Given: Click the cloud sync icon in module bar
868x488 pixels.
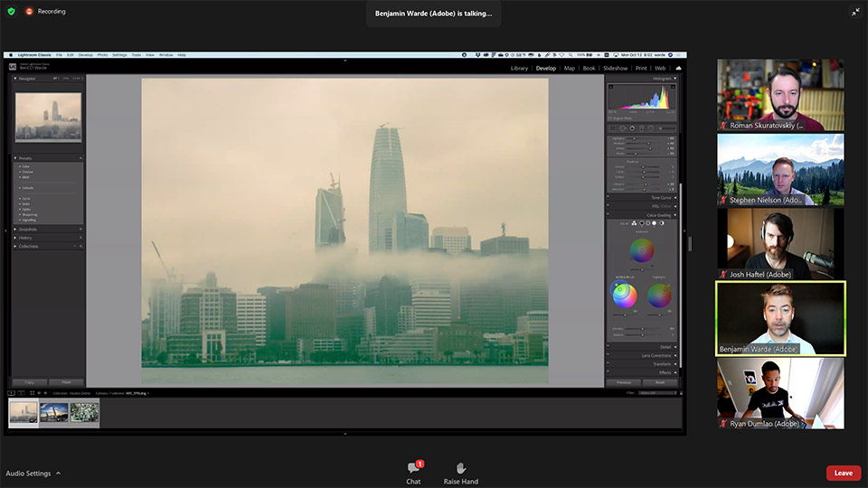Looking at the screenshot, I should coord(678,68).
